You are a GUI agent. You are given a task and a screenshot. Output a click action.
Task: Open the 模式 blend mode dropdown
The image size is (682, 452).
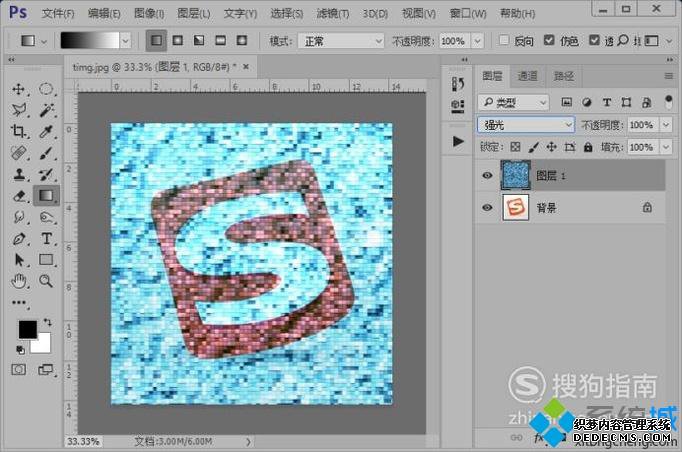coord(341,41)
